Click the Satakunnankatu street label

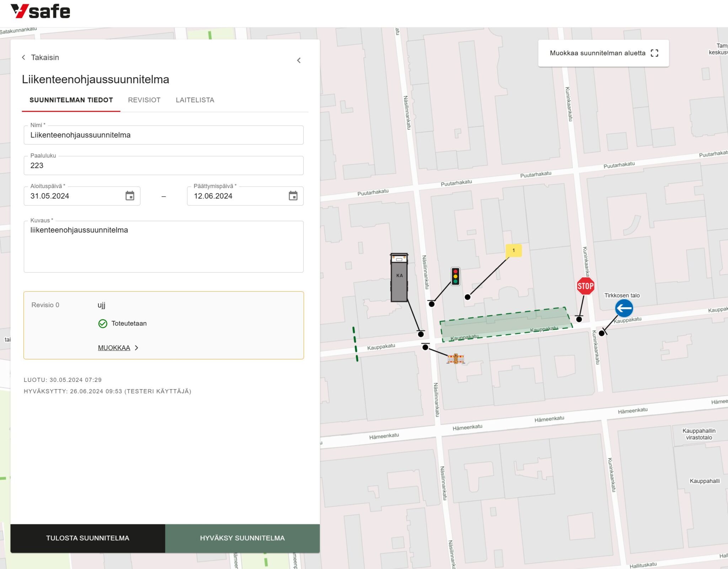pyautogui.click(x=18, y=31)
